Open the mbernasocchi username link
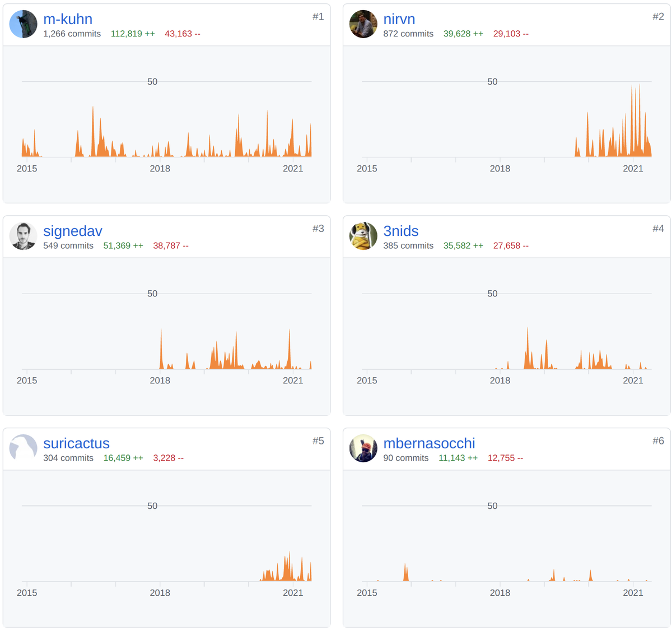Screen dimensions: 672x631 tap(429, 443)
